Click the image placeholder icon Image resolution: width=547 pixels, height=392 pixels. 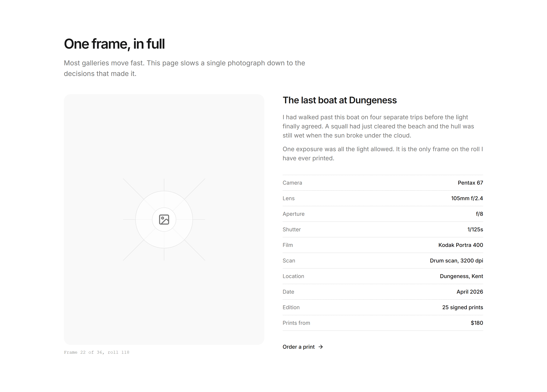pyautogui.click(x=164, y=220)
